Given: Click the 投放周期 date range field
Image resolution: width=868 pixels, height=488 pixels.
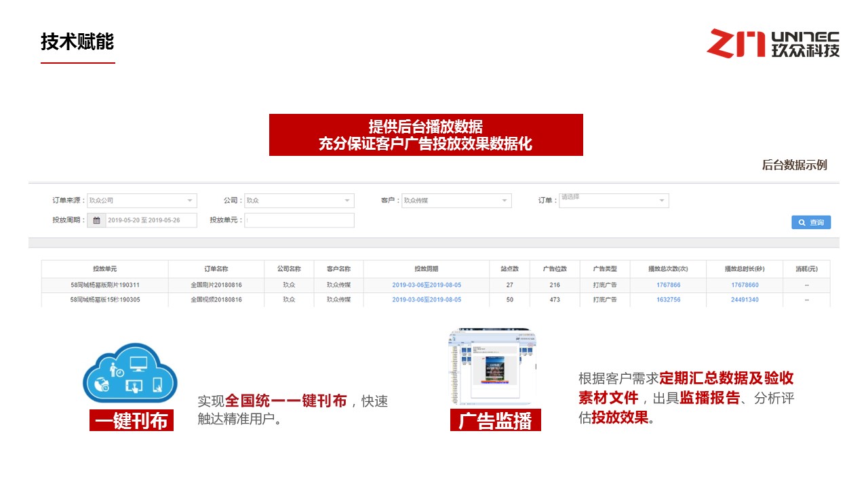Looking at the screenshot, I should pos(151,220).
